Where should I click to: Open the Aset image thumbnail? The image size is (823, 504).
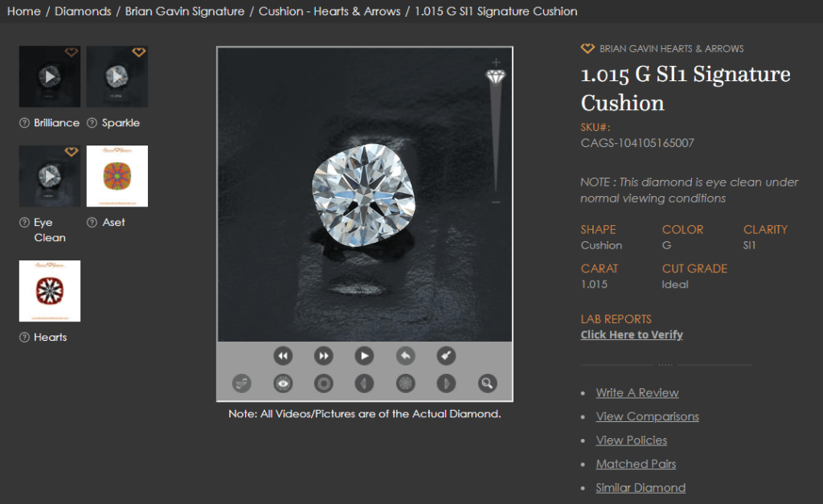coord(117,176)
